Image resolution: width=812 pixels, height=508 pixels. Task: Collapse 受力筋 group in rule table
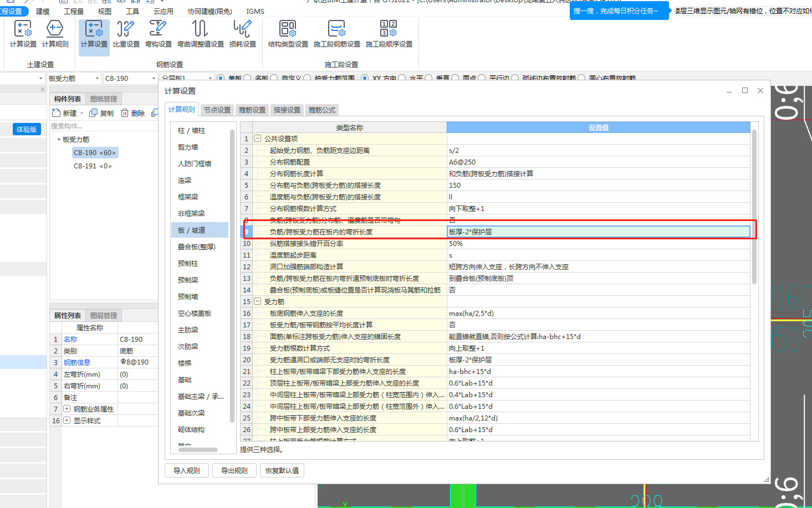(x=257, y=301)
